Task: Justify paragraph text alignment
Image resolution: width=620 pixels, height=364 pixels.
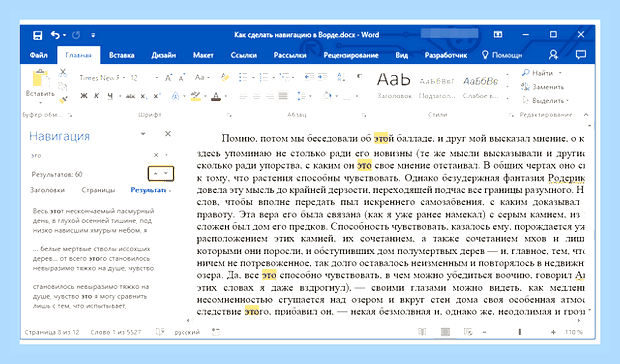Action: [283, 96]
